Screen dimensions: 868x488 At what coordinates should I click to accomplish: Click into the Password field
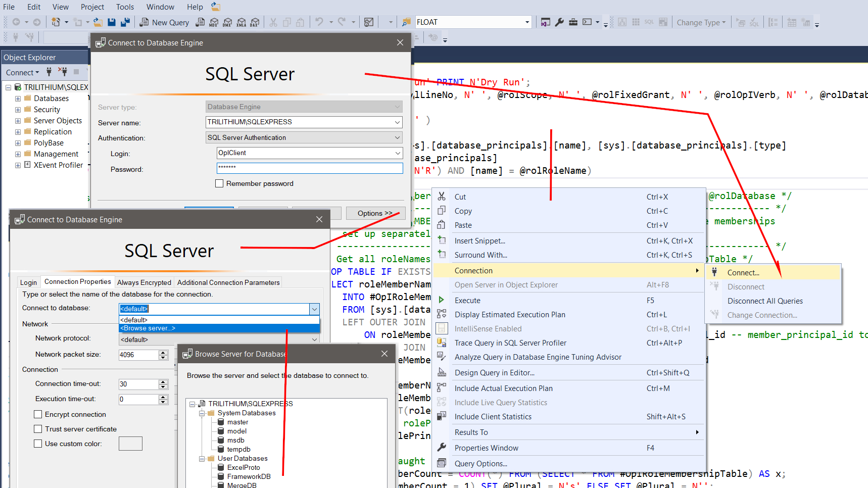[310, 168]
